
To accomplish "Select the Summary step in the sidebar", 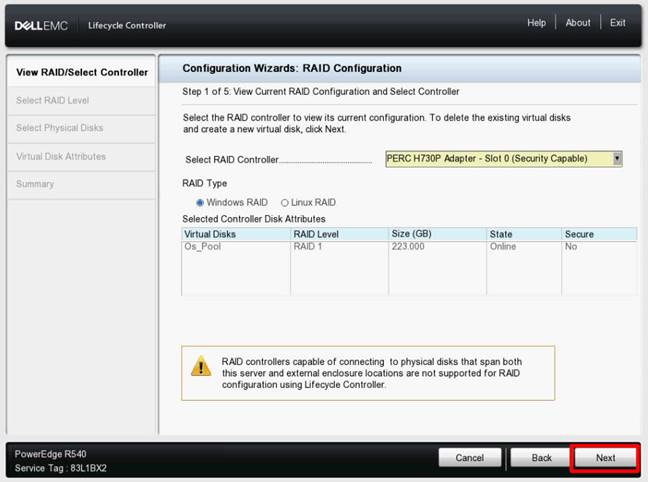I will 81,184.
